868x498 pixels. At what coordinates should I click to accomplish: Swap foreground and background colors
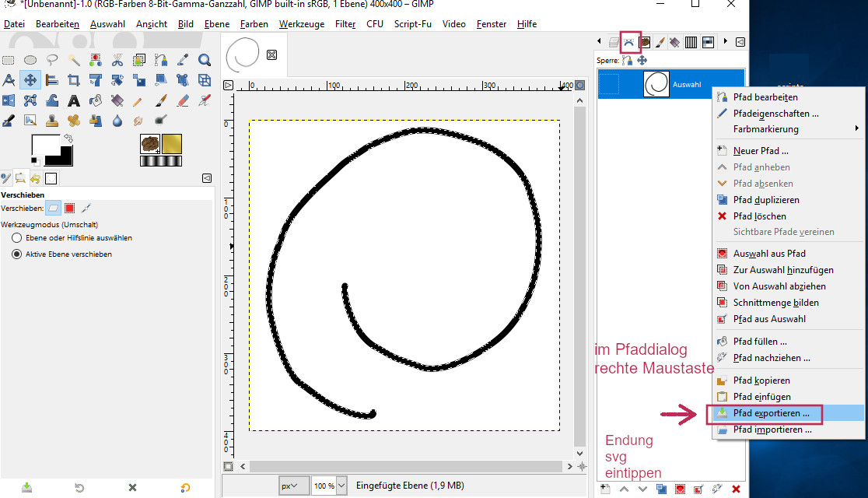coord(68,139)
